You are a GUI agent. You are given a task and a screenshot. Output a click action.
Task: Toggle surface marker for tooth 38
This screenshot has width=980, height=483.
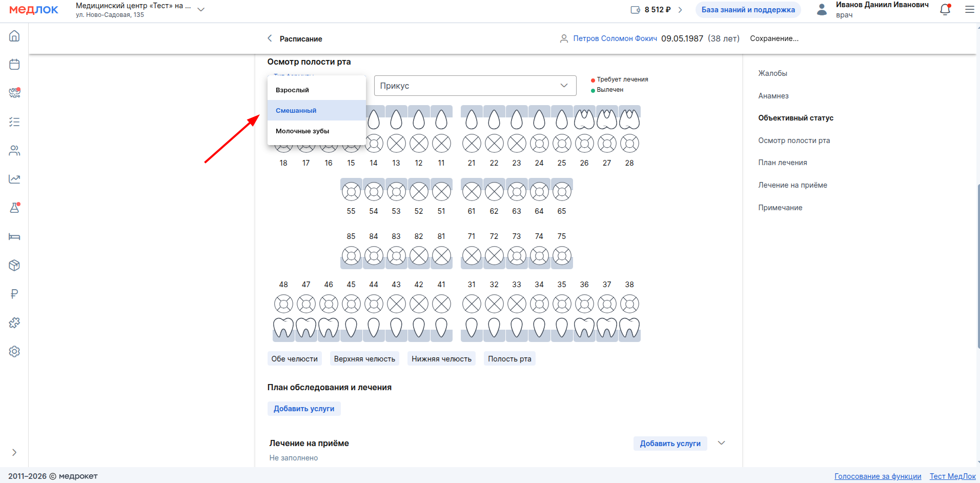click(629, 304)
